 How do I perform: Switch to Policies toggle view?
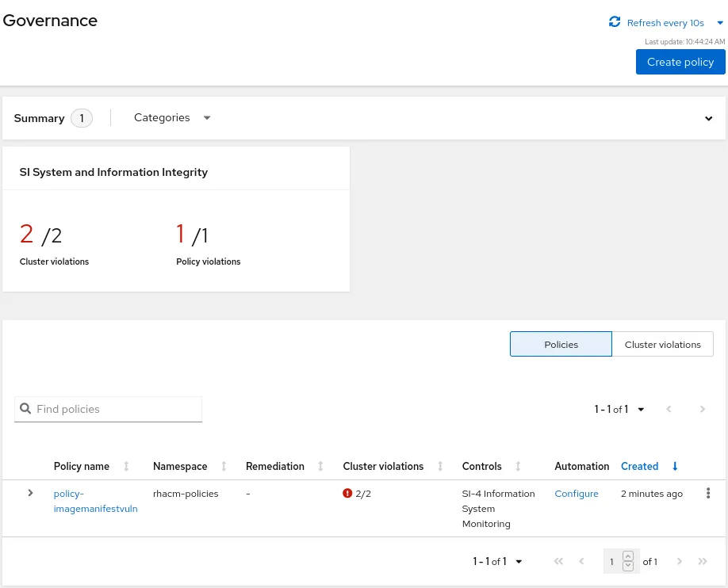tap(561, 345)
